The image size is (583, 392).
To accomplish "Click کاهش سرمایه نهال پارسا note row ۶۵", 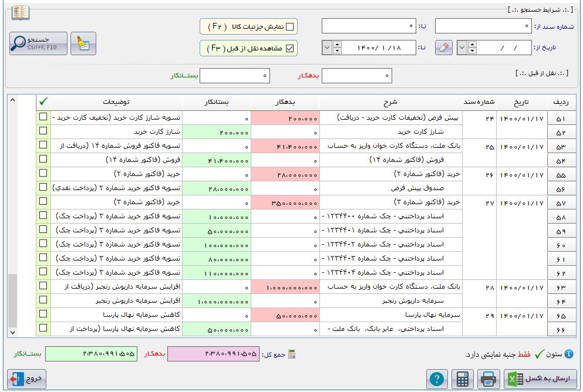I will [x=116, y=316].
